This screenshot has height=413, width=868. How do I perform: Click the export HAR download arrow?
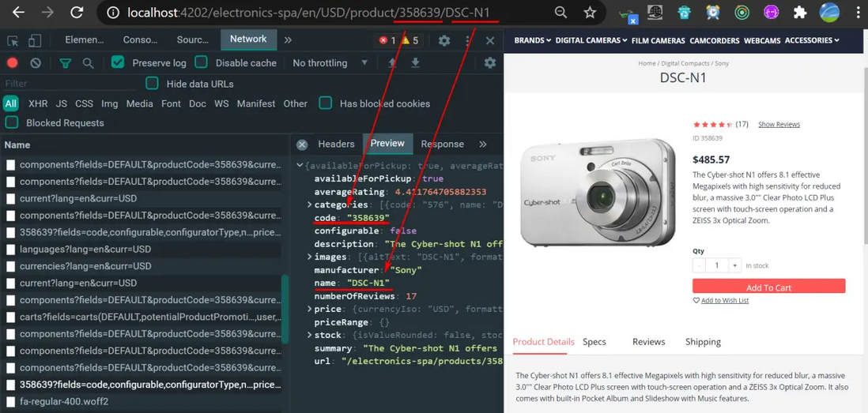click(415, 63)
